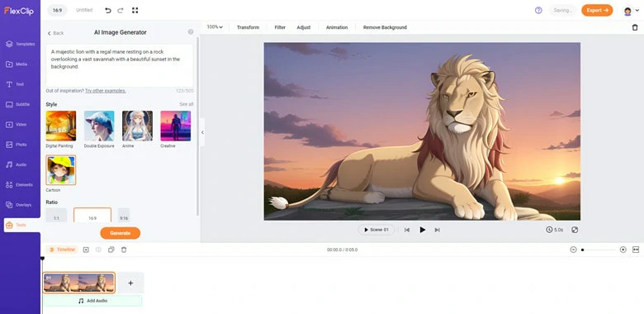Delete the selected image with the trash icon
The height and width of the screenshot is (314, 644).
click(635, 27)
